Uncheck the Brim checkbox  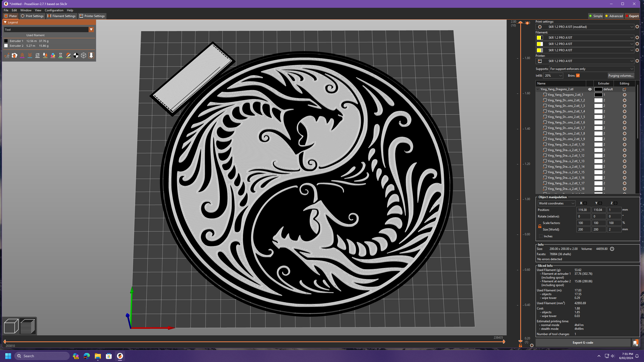[x=578, y=76]
